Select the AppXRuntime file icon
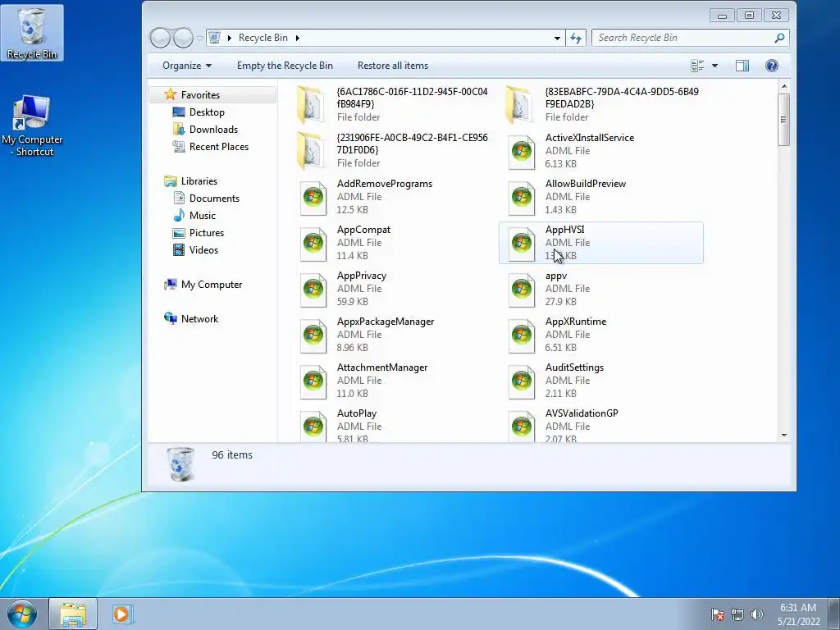 (521, 336)
